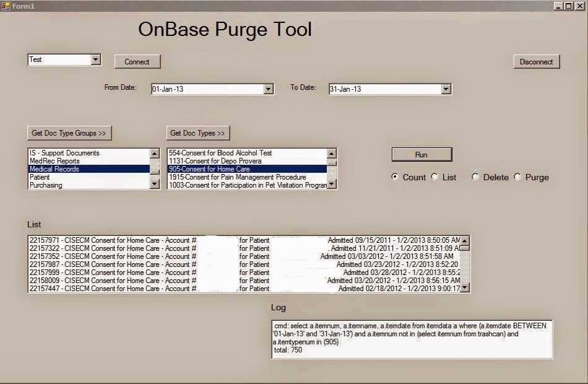Viewport: 588px width, 384px height.
Task: Click Get Doc Types button
Action: 197,133
